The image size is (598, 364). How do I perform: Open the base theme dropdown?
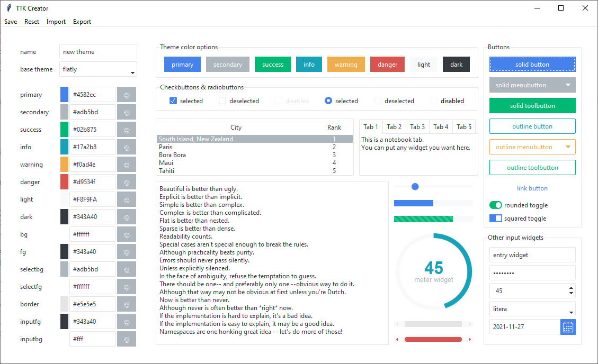coord(132,70)
